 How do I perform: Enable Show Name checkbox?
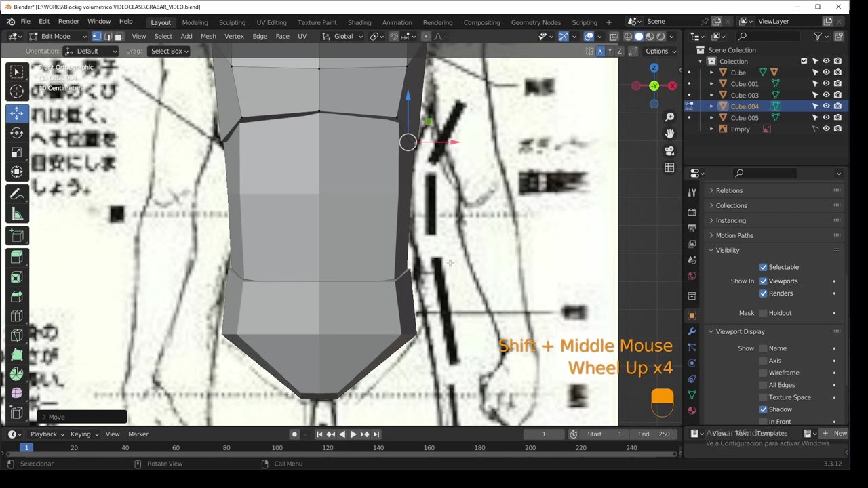[x=764, y=348]
